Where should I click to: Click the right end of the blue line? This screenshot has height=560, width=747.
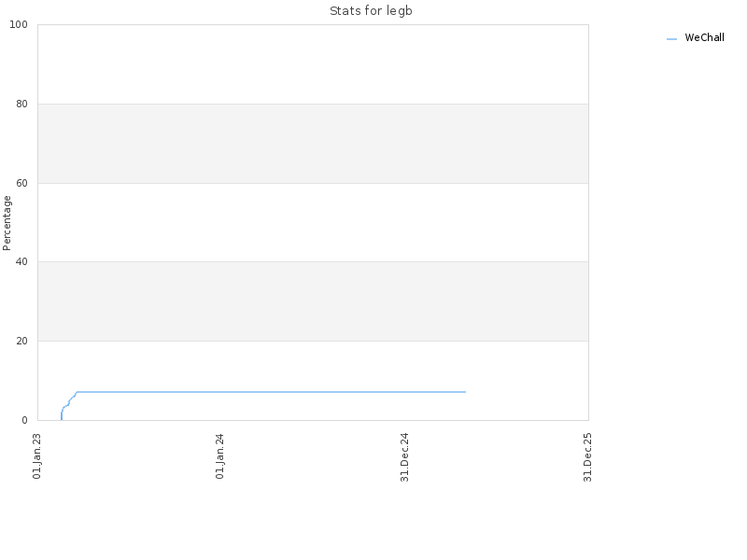point(465,392)
